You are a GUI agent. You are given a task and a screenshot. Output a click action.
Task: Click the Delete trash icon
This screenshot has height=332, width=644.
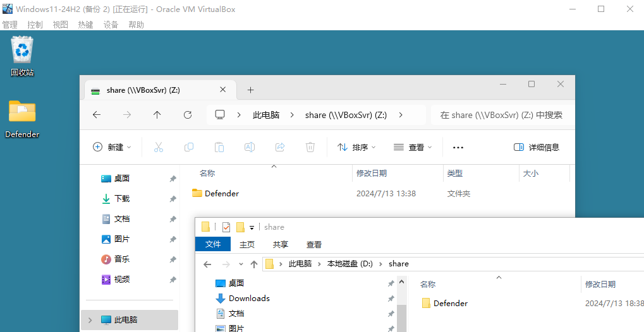310,147
